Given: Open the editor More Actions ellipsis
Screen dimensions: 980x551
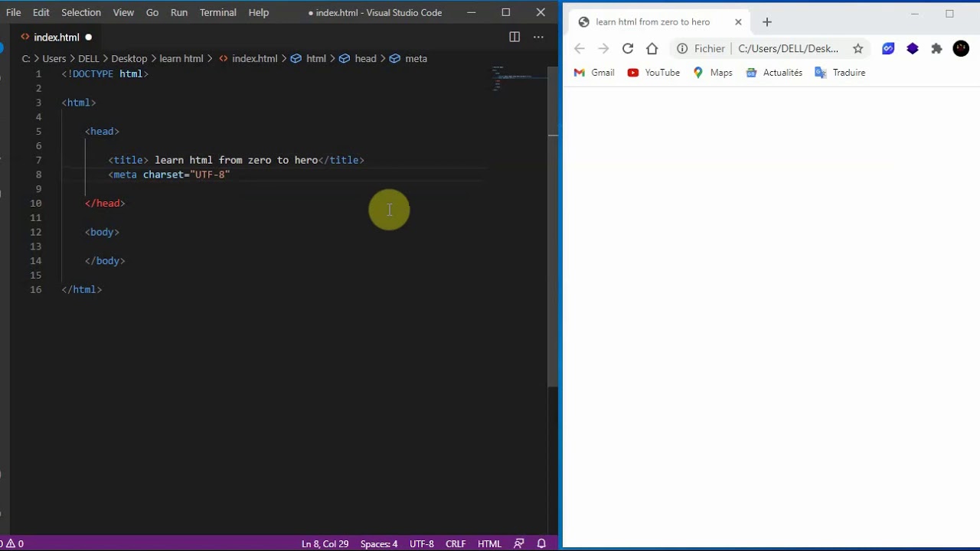Looking at the screenshot, I should (x=538, y=37).
